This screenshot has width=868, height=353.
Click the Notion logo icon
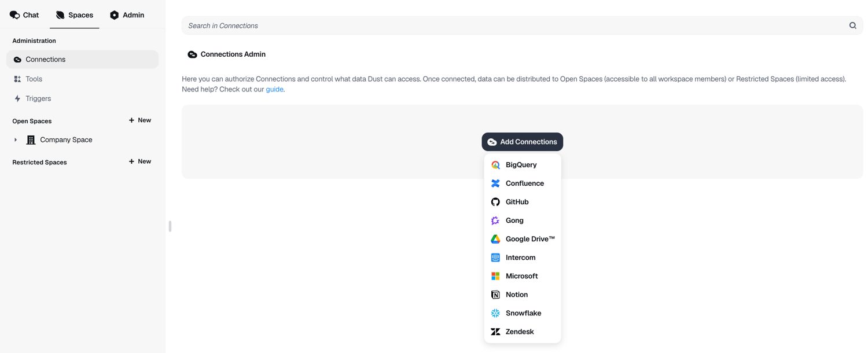coord(495,295)
